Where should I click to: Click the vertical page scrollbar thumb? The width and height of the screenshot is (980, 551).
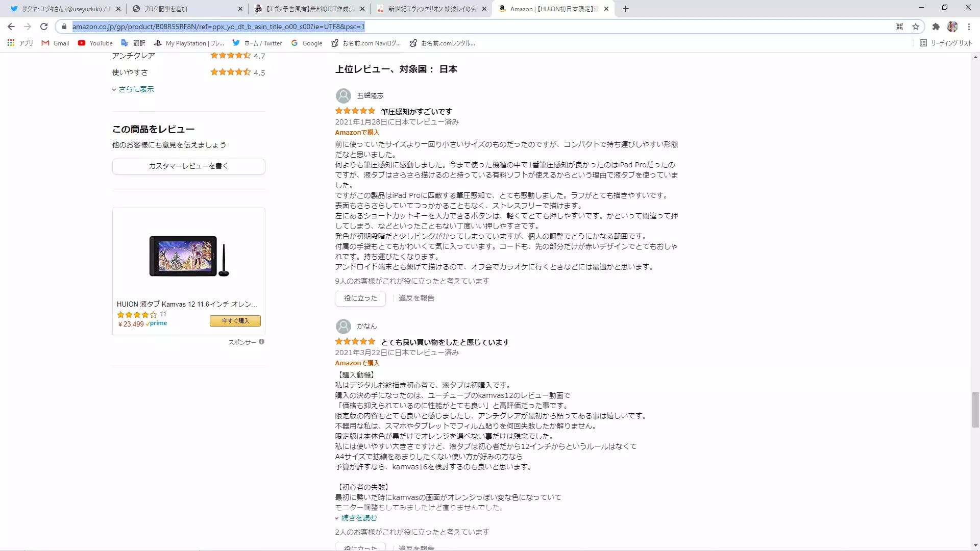click(x=975, y=410)
